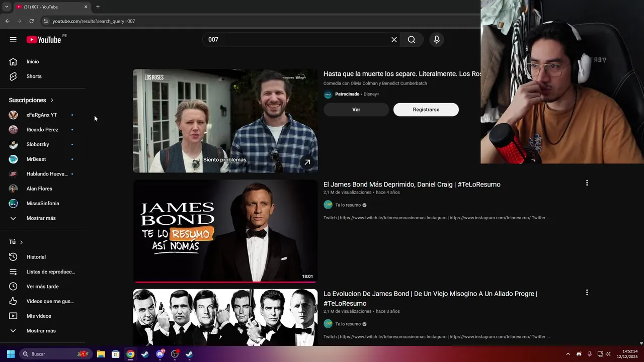Open a new browser tab
644x362 pixels.
(98, 7)
